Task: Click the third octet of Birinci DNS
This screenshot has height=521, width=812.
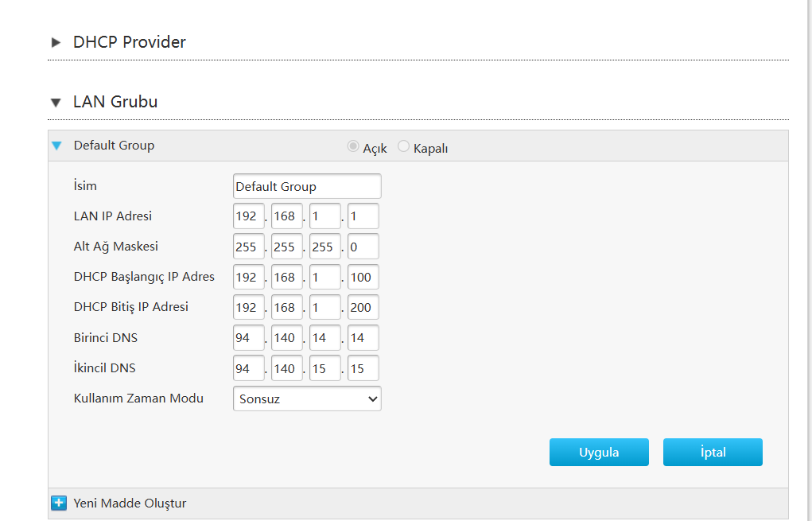Action: pyautogui.click(x=324, y=337)
